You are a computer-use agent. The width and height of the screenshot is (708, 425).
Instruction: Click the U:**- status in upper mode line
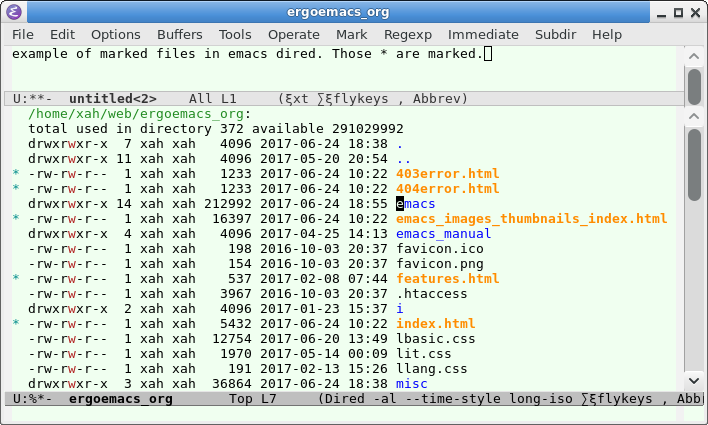[x=32, y=98]
